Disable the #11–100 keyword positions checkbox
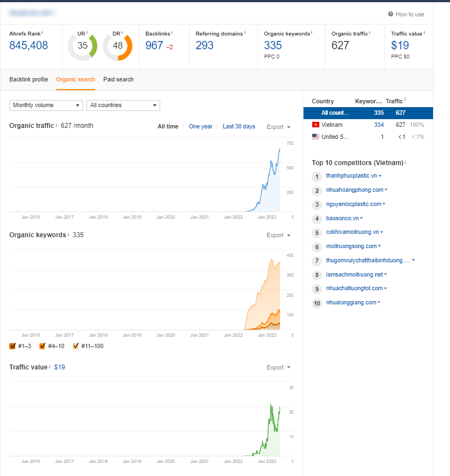 coord(76,346)
